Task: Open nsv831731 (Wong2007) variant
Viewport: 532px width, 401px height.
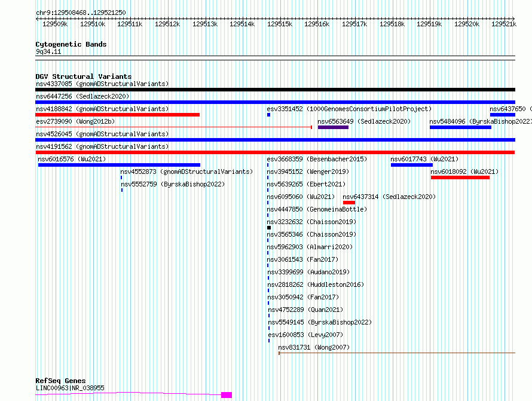Action: pos(314,347)
